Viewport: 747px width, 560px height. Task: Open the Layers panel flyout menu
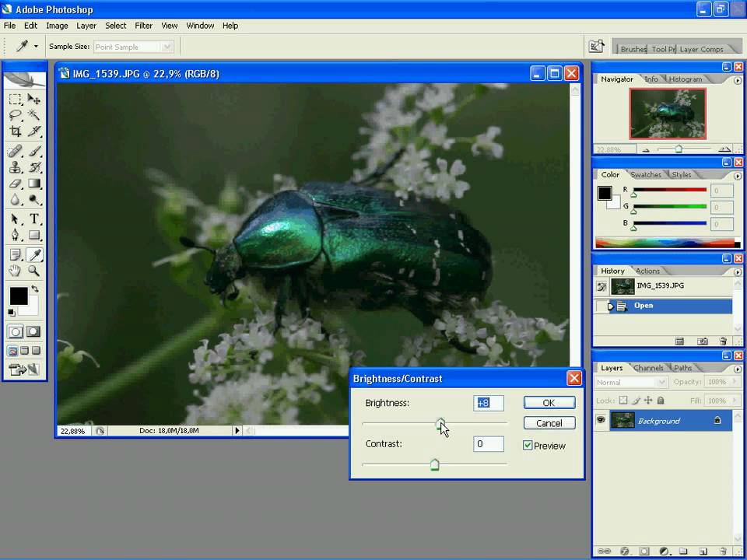click(738, 368)
